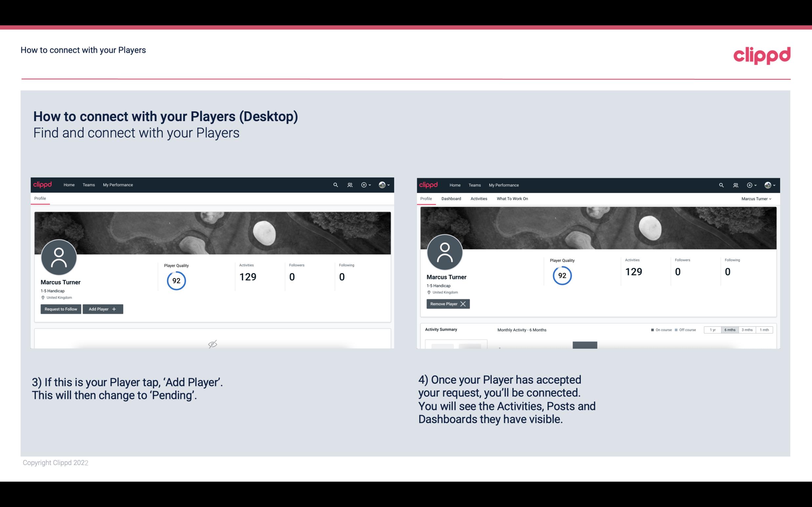
Task: Click the Clippd logo in right panel navbar
Action: (429, 184)
